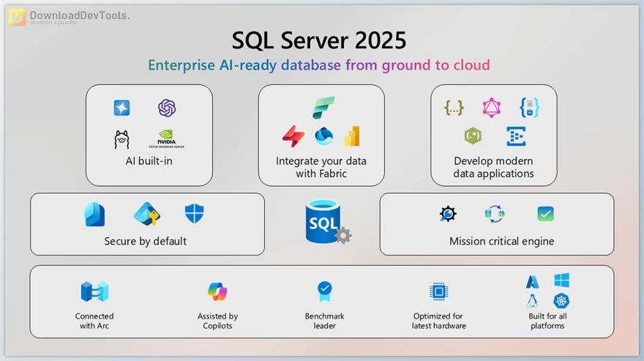Click the Linux penguin icon
Viewport: 644px width, 361px height.
[x=533, y=301]
